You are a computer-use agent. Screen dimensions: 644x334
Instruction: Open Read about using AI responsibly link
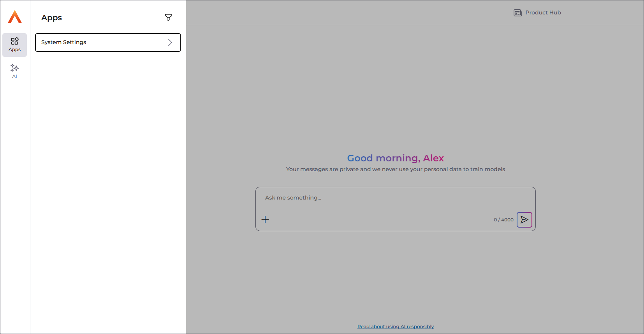(x=396, y=327)
